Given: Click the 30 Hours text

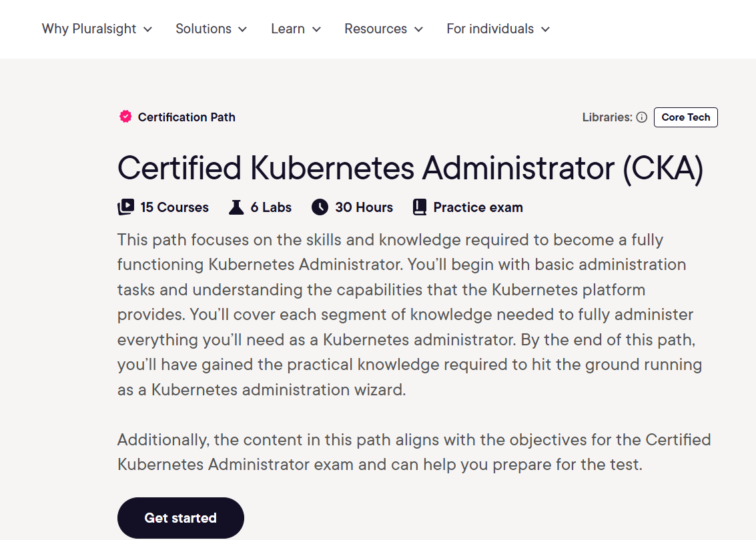Looking at the screenshot, I should (x=364, y=207).
